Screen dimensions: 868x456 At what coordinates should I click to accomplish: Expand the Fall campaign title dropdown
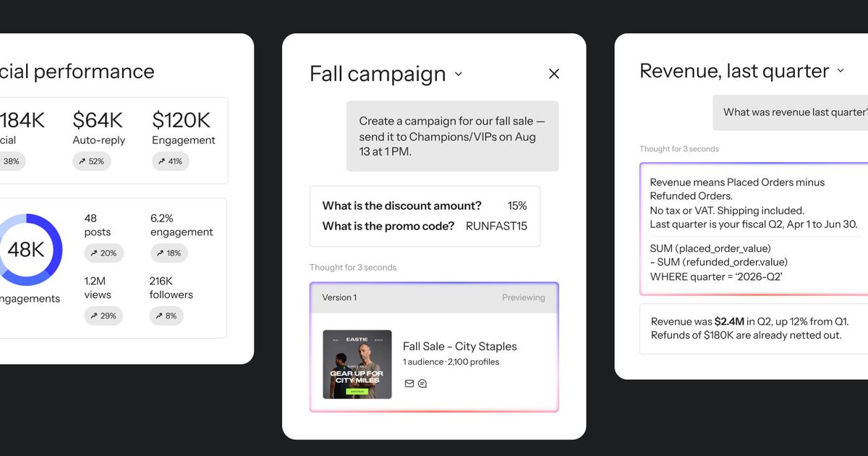pos(458,74)
